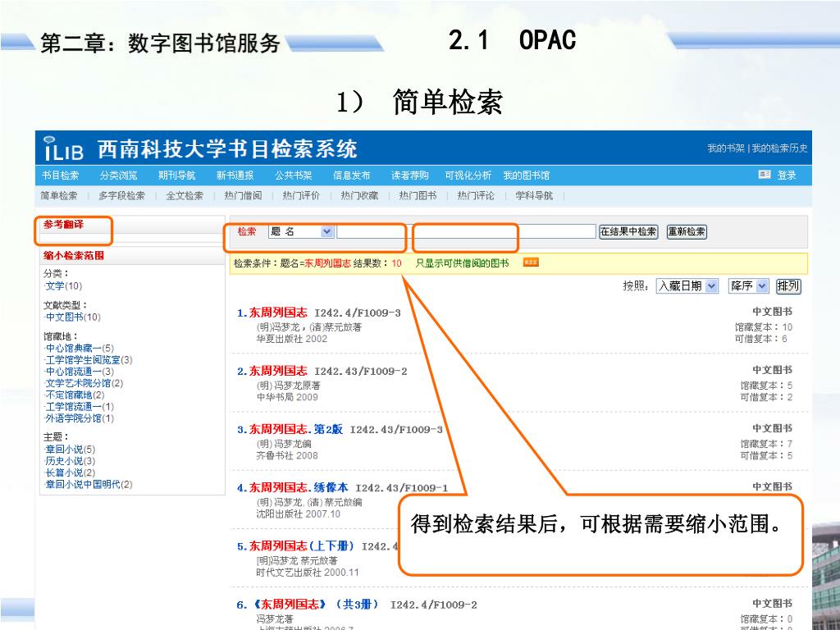Filter by subject 章回小说中国明代(2)
Viewport: 840px width, 630px height.
[x=89, y=485]
